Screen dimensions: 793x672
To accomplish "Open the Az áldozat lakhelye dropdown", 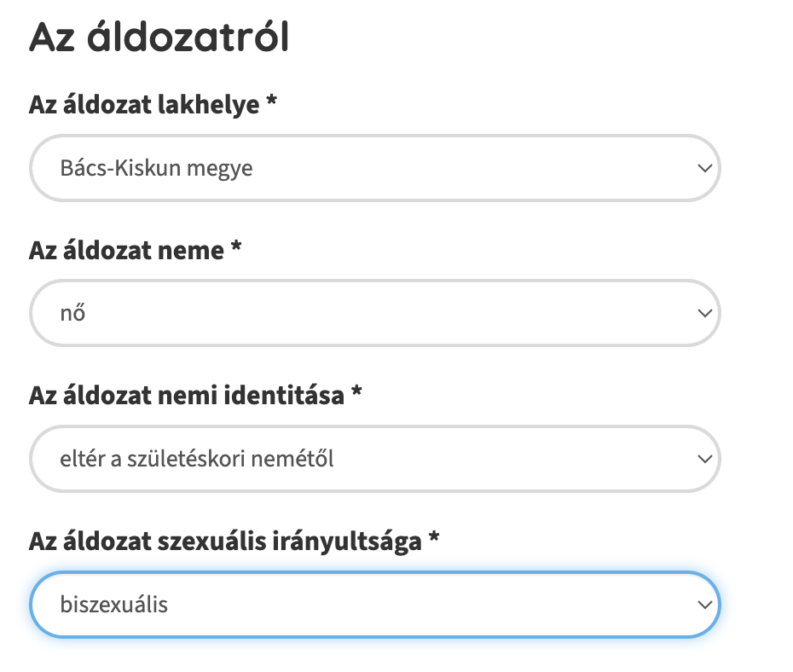I will tap(375, 167).
